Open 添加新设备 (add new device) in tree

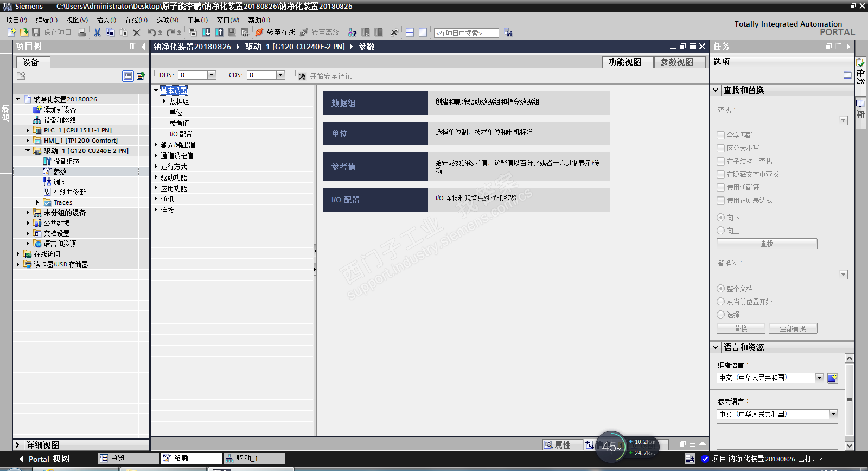[x=60, y=110]
